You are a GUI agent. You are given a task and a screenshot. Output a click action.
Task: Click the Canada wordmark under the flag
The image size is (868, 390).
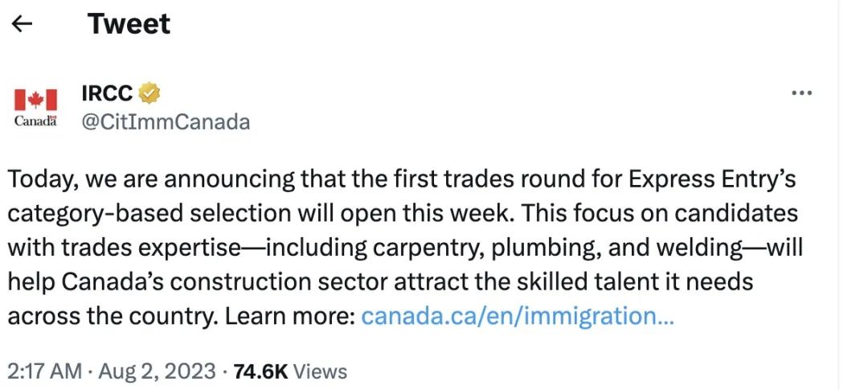coord(36,121)
